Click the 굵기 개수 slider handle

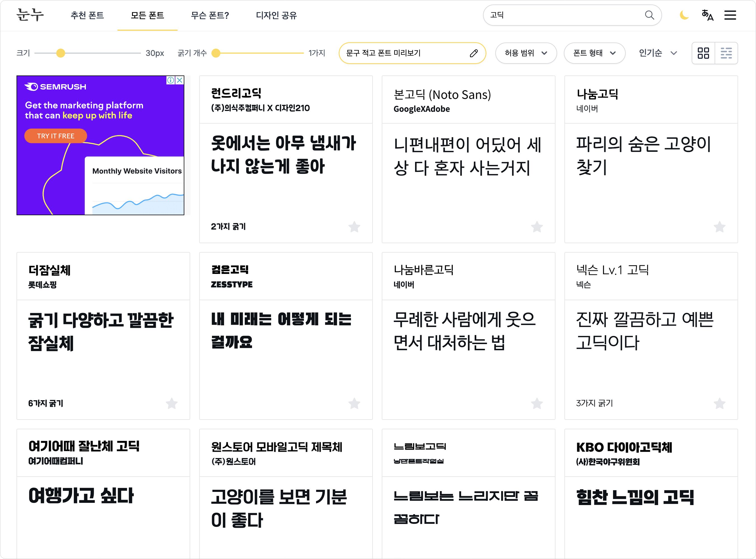(x=216, y=53)
